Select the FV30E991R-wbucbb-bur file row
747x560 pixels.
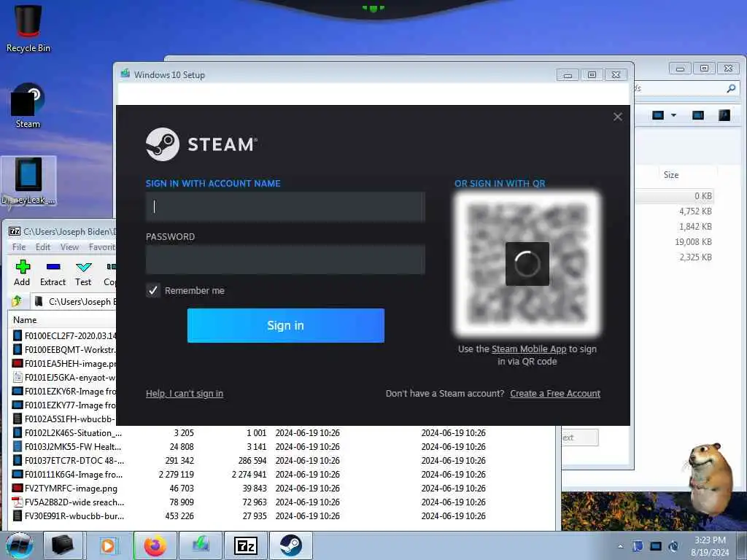[282, 516]
